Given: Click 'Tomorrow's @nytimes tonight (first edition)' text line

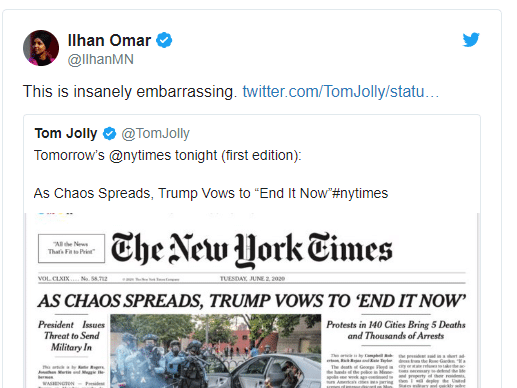Looking at the screenshot, I should [168, 155].
